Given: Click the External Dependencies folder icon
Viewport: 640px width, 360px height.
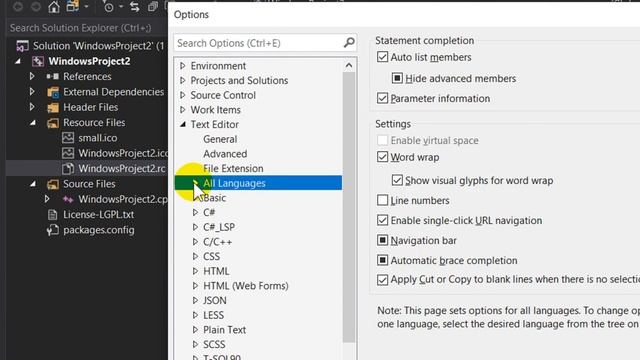Looking at the screenshot, I should pyautogui.click(x=53, y=92).
